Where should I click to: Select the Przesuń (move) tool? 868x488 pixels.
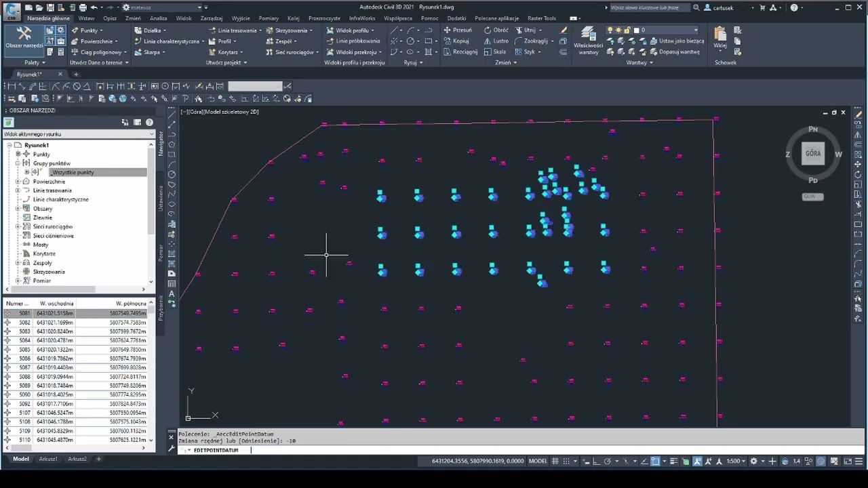point(458,30)
